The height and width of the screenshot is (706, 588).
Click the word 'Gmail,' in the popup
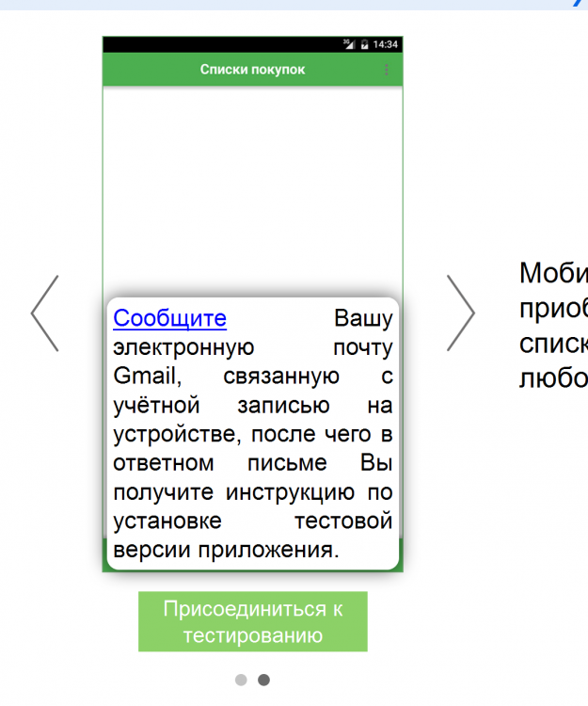[147, 376]
